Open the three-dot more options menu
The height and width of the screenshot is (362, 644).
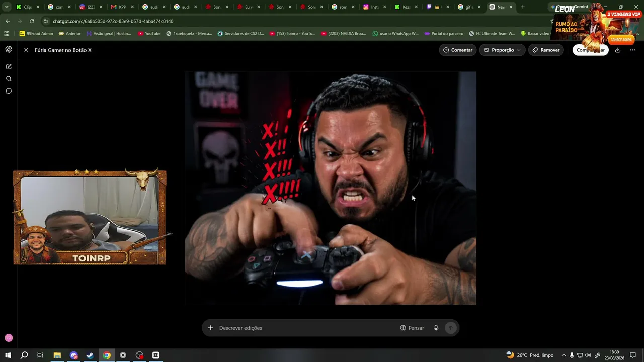[x=632, y=50]
